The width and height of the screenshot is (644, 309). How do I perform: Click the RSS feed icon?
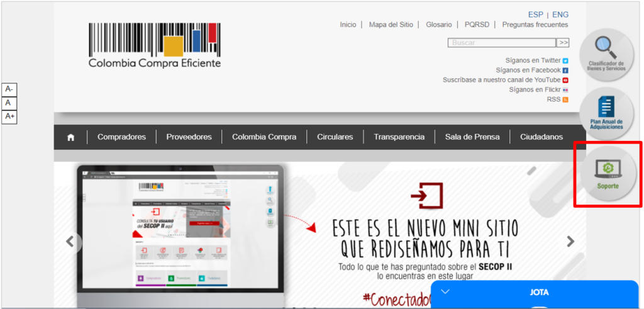pos(565,99)
